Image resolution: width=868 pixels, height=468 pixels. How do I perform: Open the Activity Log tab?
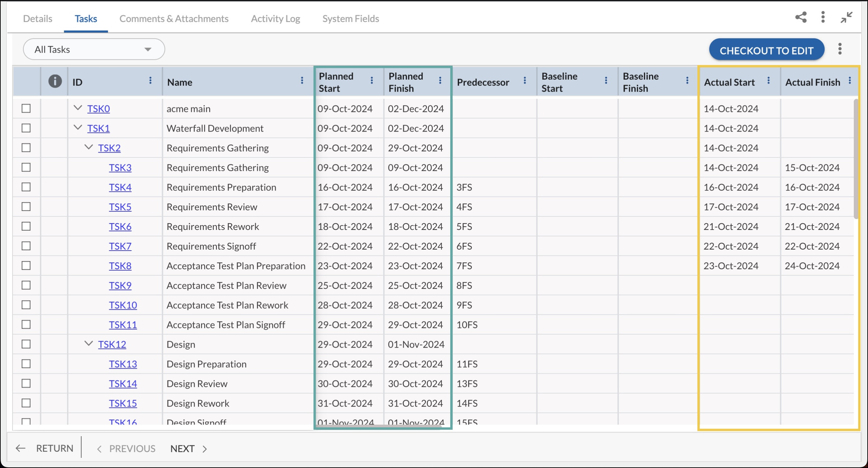click(275, 18)
